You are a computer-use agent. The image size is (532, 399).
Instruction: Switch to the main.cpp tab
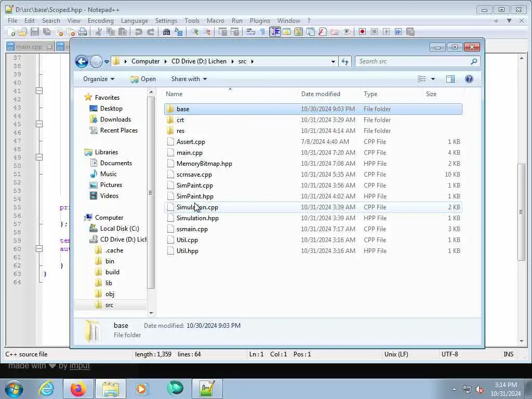29,47
